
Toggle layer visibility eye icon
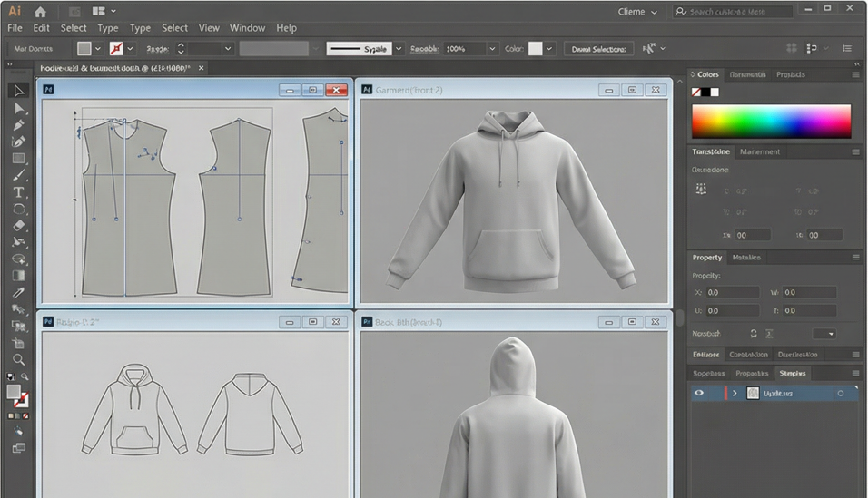point(699,394)
